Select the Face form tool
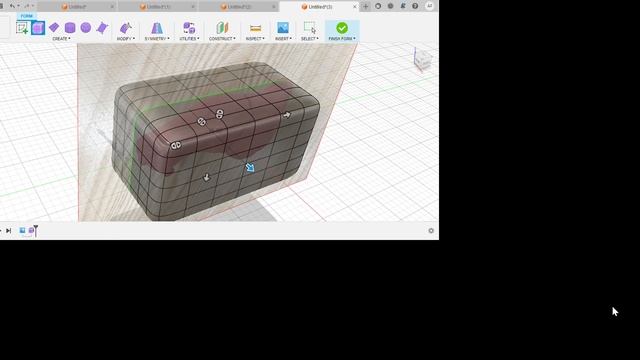Image resolution: width=640 pixels, height=360 pixels. click(102, 28)
